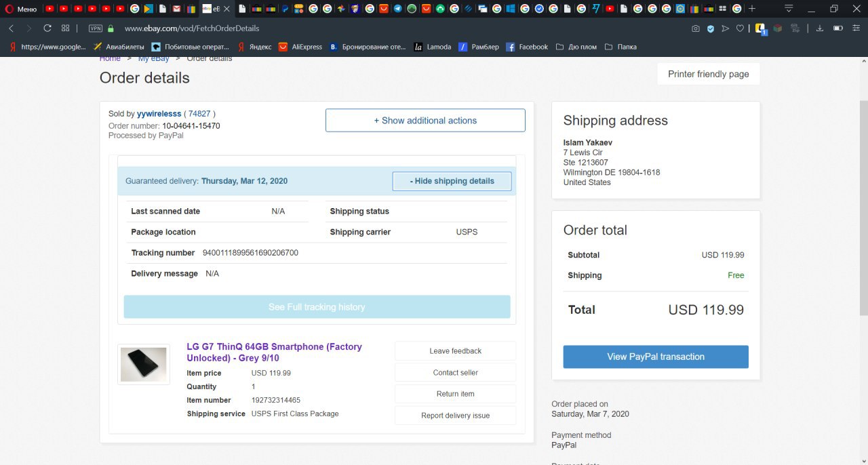Open the Побитовые операт... bookmark

[x=190, y=47]
